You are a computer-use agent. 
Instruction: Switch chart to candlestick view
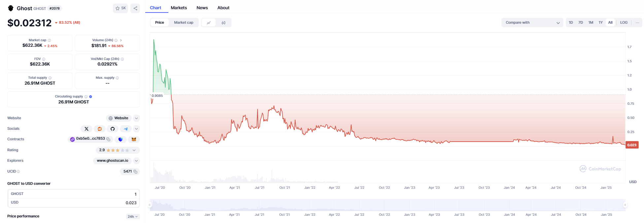tap(223, 23)
